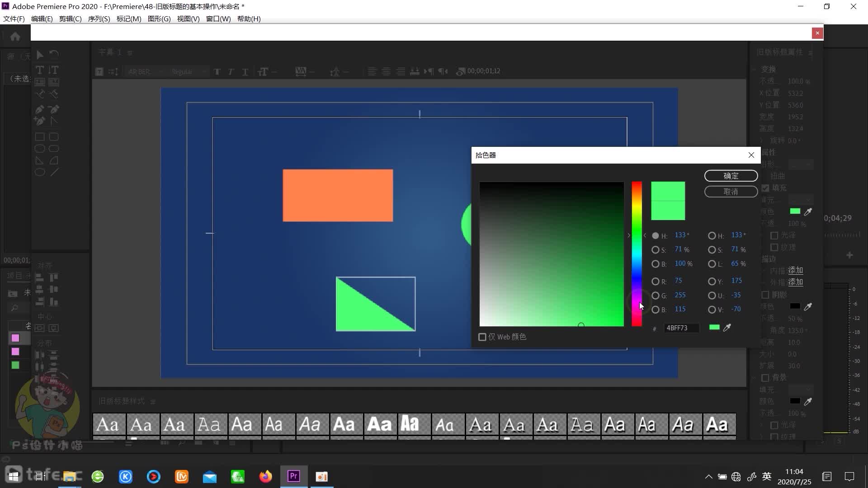The width and height of the screenshot is (868, 488).
Task: Select the HSB S radio button
Action: pyautogui.click(x=655, y=249)
